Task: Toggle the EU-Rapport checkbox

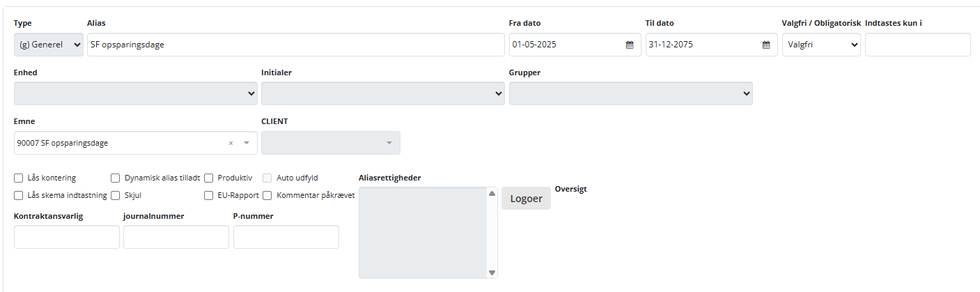Action: [209, 196]
